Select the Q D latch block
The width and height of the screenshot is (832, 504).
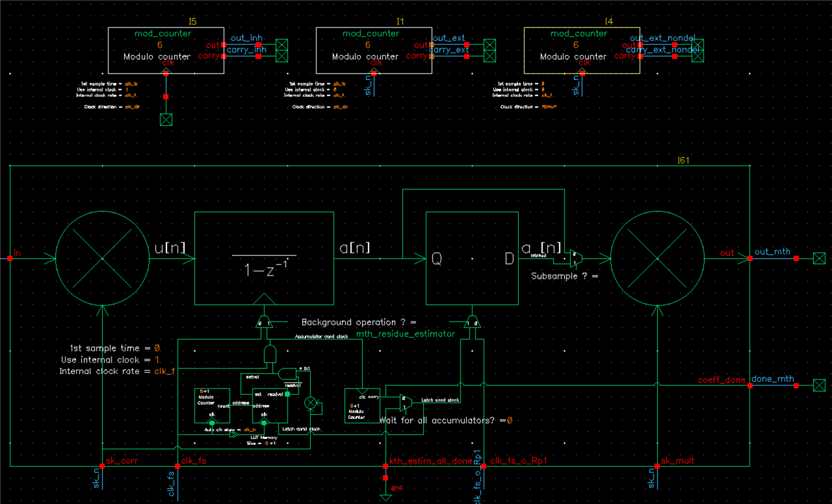[472, 258]
